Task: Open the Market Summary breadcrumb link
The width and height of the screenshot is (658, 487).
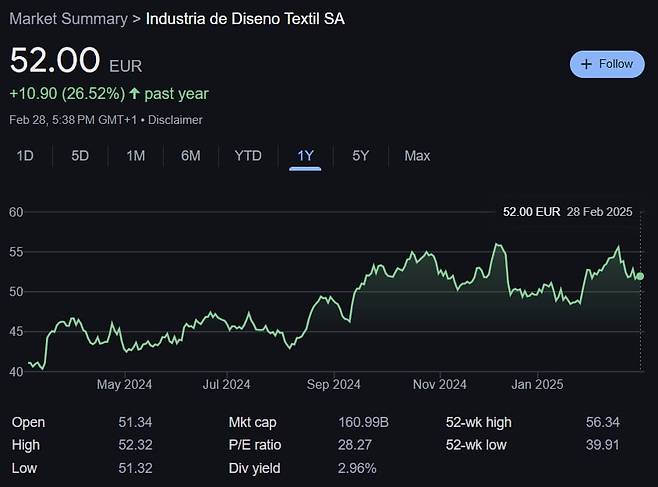Action: [x=68, y=19]
